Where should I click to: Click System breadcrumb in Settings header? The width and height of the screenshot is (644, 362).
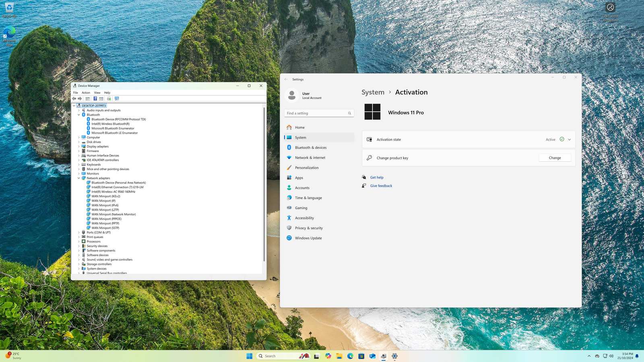point(373,92)
